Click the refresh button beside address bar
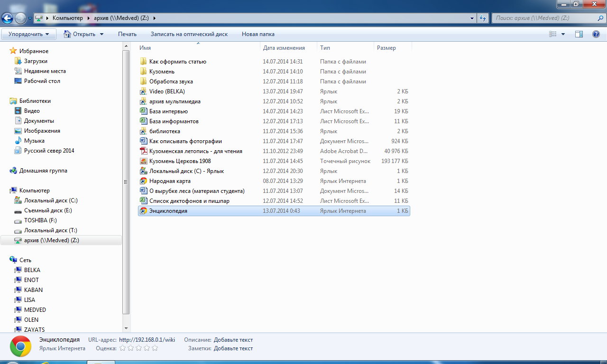The width and height of the screenshot is (607, 364). 483,18
